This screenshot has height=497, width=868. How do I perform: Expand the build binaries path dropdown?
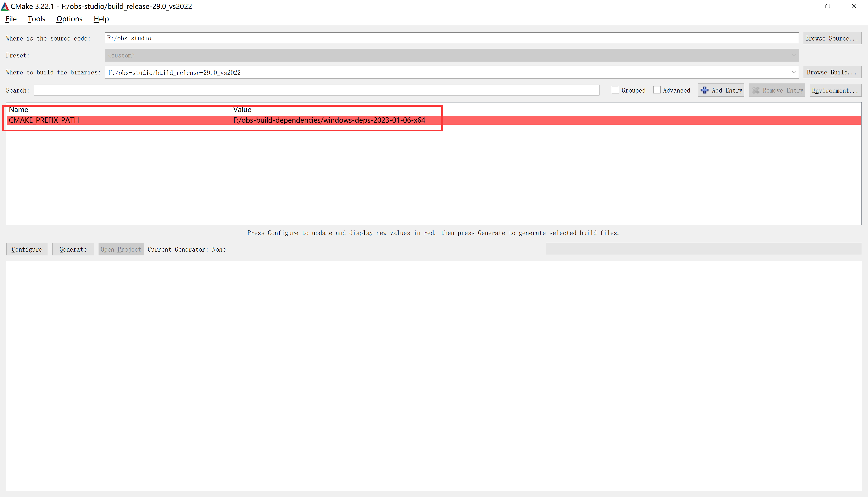coord(793,72)
